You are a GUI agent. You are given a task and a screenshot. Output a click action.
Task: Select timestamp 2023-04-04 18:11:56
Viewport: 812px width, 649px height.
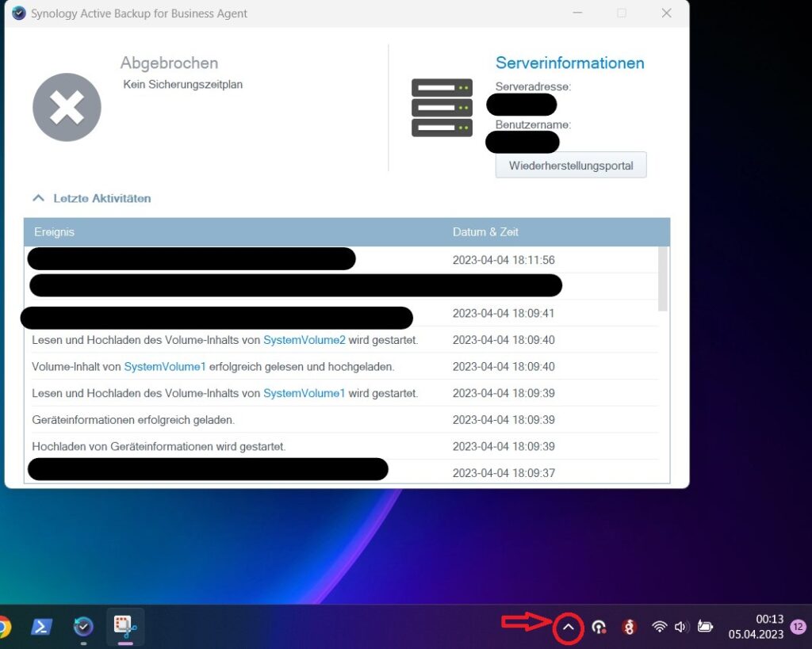pyautogui.click(x=504, y=260)
